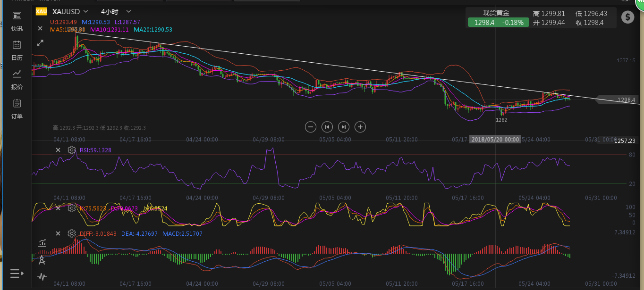Open the waveform indicator icon

click(x=42, y=277)
